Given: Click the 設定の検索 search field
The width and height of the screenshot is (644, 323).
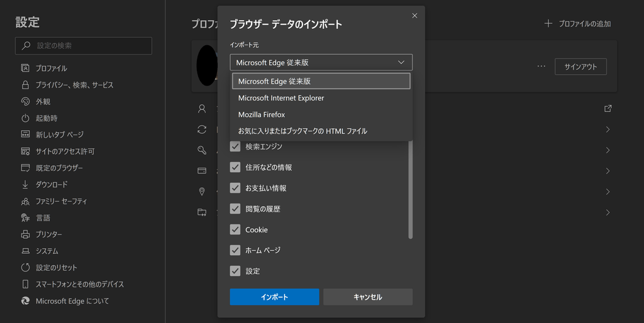Looking at the screenshot, I should (84, 45).
